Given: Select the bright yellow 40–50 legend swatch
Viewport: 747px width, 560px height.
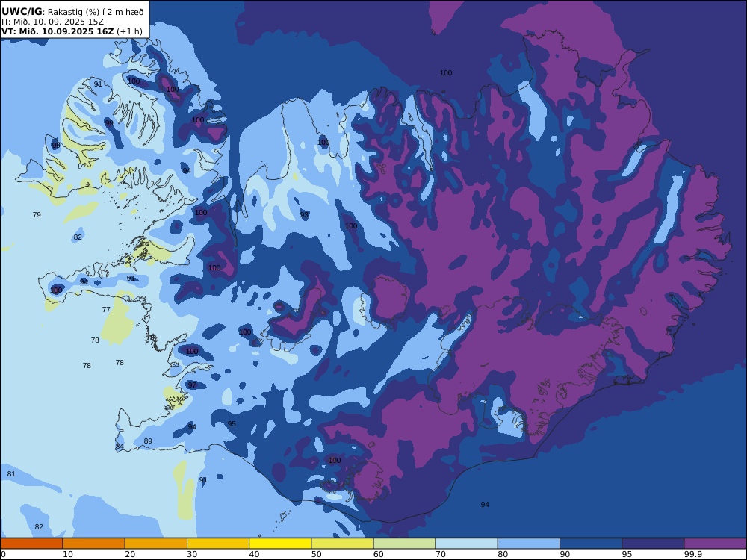Looking at the screenshot, I should coord(280,544).
